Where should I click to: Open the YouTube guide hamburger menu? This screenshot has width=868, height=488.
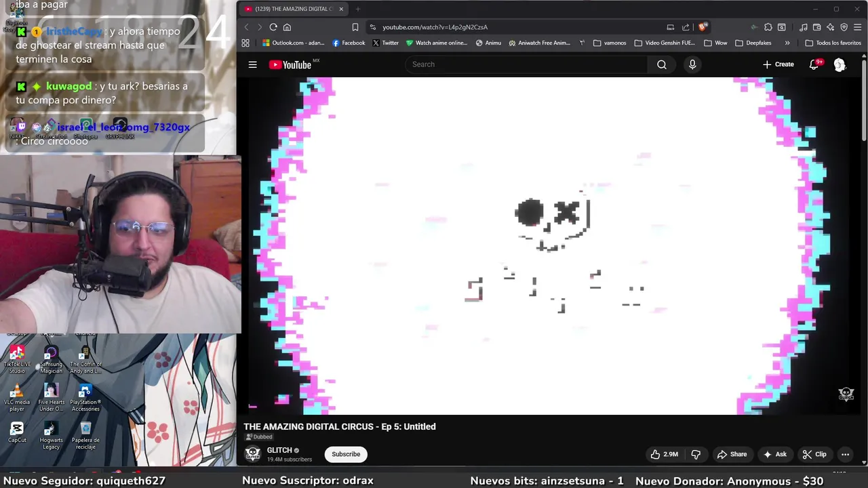pyautogui.click(x=252, y=64)
